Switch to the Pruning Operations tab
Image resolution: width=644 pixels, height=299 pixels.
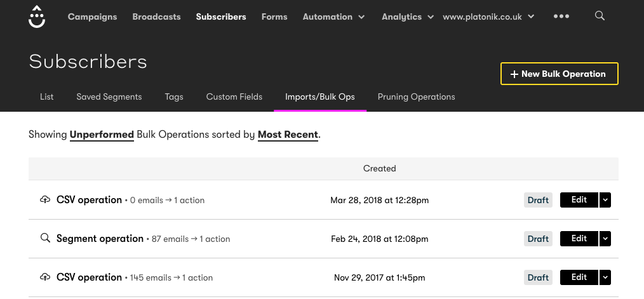click(x=416, y=97)
